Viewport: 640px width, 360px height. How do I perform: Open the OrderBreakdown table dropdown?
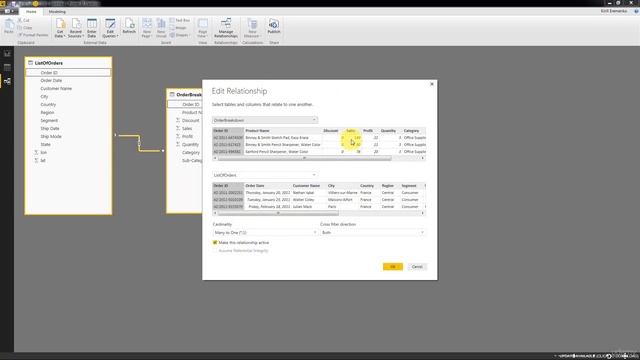click(x=265, y=120)
